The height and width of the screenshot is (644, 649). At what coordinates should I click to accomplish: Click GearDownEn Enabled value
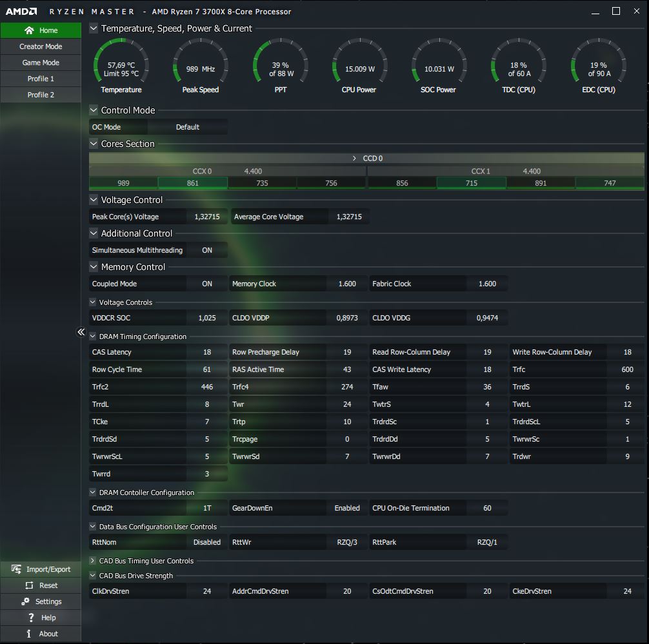pos(347,508)
